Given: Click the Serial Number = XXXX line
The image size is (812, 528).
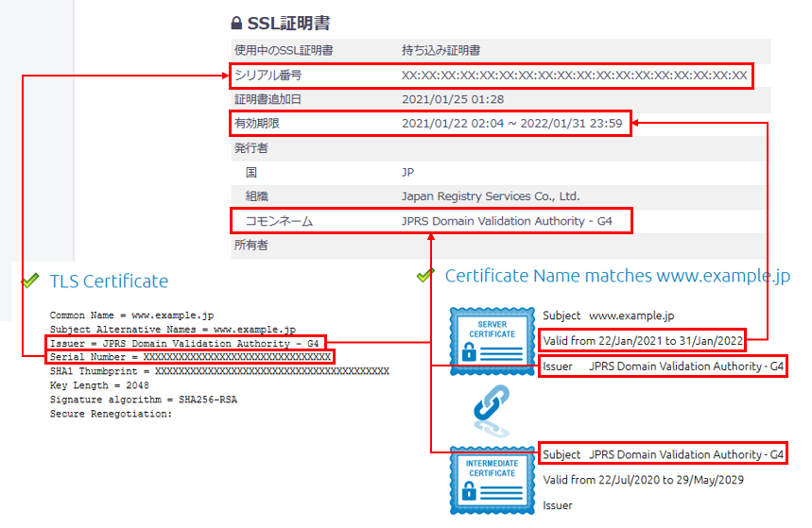Looking at the screenshot, I should coord(190,357).
